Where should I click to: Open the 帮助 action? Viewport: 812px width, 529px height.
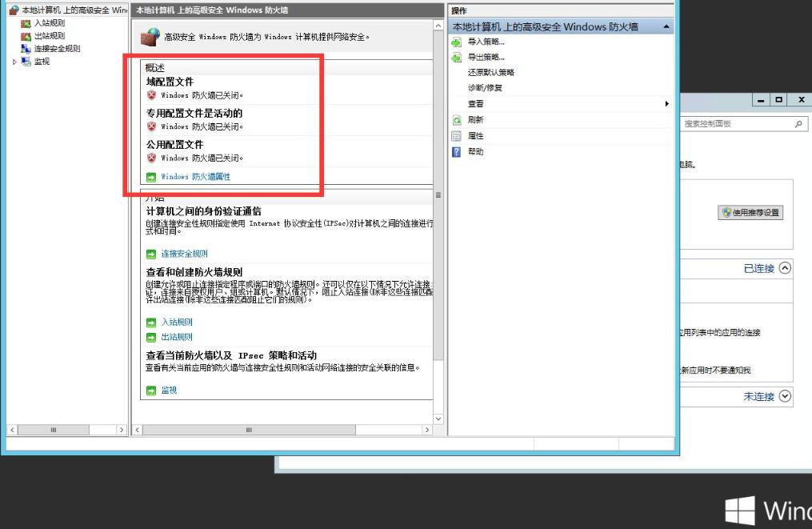click(x=475, y=151)
